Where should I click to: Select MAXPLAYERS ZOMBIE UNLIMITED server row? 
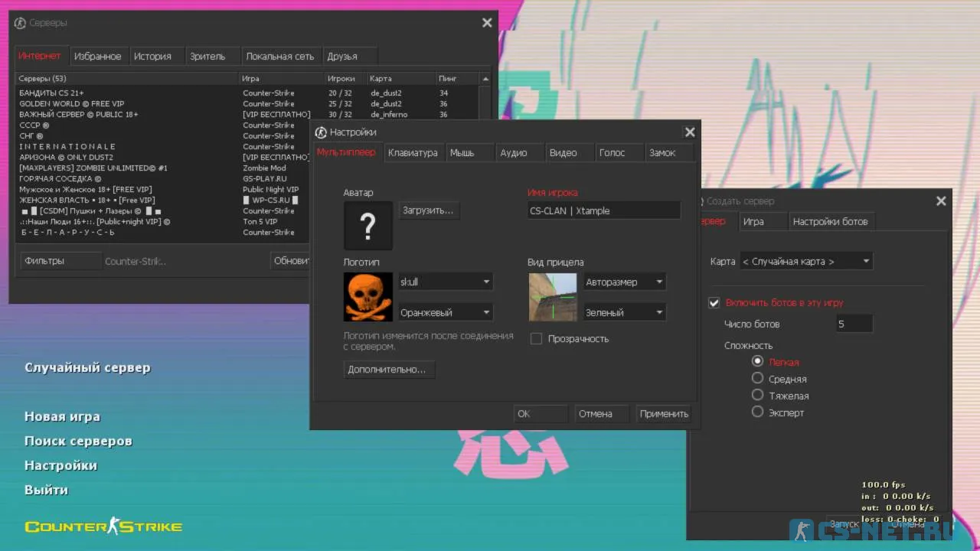click(x=163, y=168)
